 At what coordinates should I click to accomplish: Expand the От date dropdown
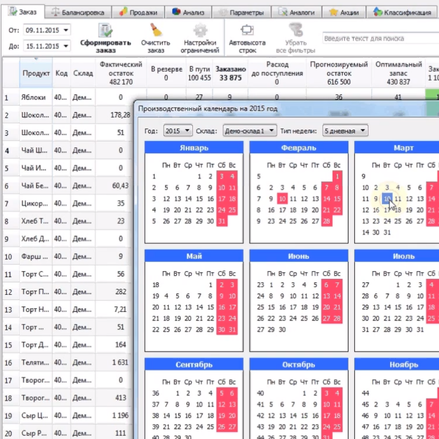coord(66,30)
